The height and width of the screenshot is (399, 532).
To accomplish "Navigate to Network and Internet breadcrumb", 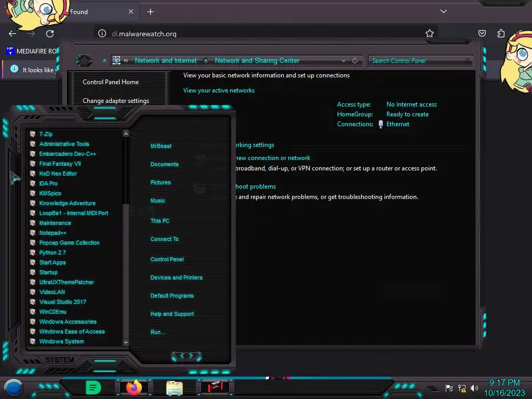I will [166, 60].
